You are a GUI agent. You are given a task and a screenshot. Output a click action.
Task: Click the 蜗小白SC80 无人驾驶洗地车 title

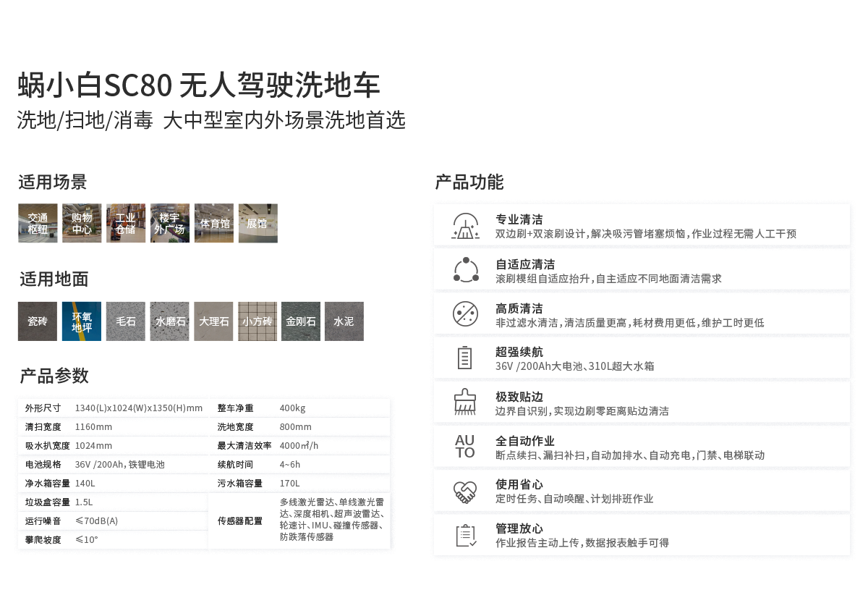point(199,86)
